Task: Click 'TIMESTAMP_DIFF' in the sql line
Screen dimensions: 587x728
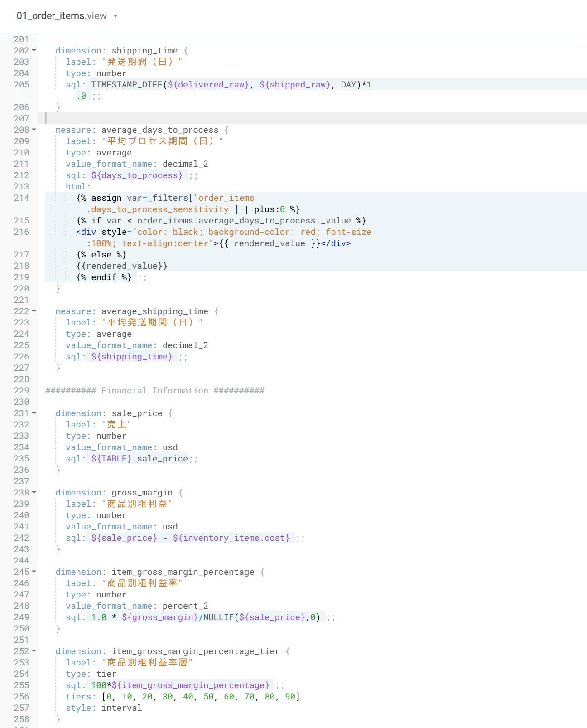Action: pyautogui.click(x=127, y=84)
